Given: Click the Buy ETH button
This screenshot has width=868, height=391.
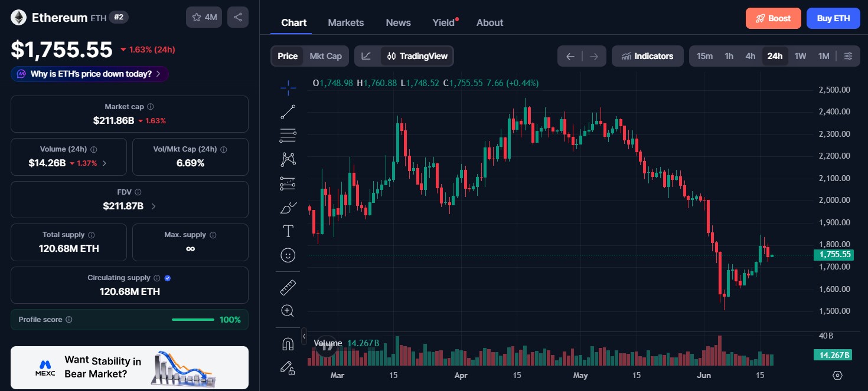Looking at the screenshot, I should [834, 18].
